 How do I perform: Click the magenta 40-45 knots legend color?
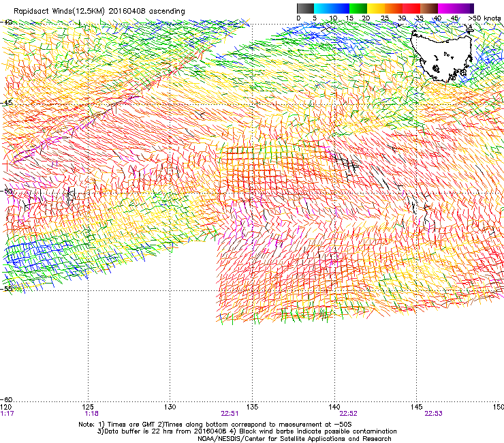[x=447, y=8]
